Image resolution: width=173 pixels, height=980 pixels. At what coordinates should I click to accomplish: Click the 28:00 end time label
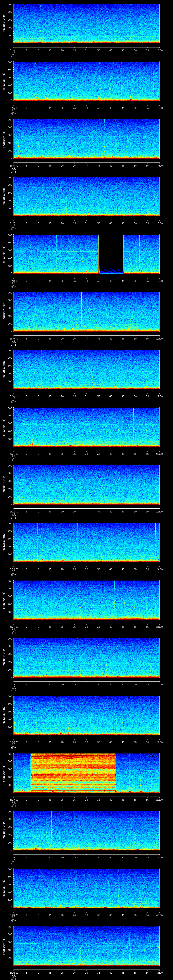click(x=159, y=800)
